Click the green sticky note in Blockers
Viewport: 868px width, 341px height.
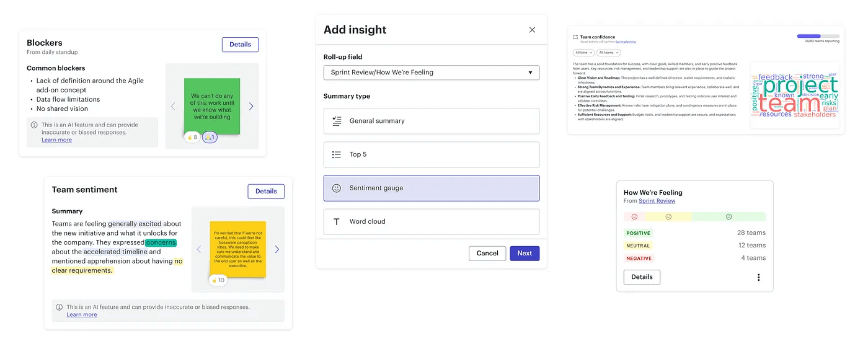coord(212,106)
